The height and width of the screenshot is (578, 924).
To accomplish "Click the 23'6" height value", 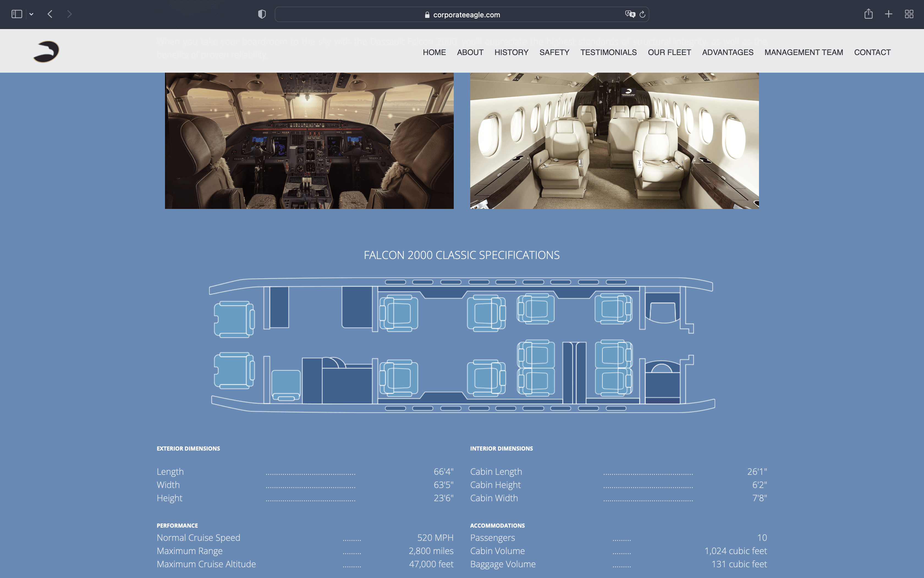I will [x=443, y=498].
